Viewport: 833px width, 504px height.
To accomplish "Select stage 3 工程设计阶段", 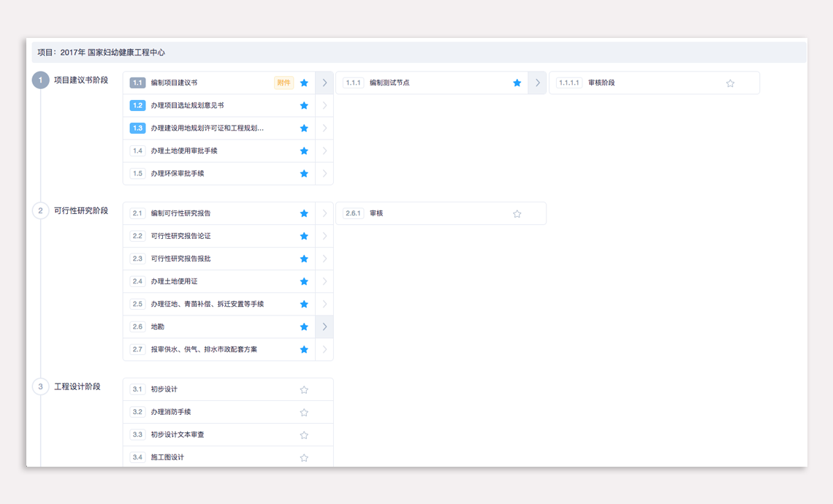I will 77,386.
